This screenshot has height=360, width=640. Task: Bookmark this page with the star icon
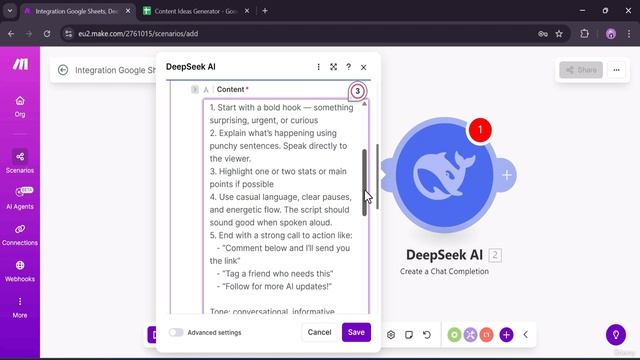tap(559, 34)
